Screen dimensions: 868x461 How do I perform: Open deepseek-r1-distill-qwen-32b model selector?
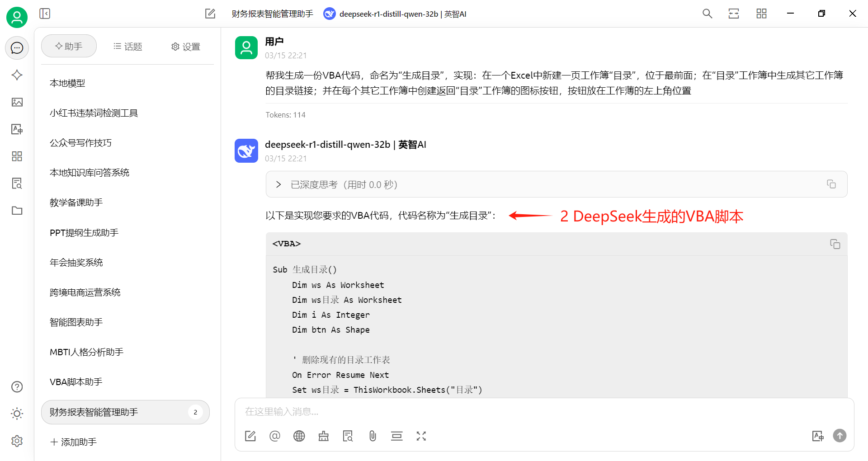point(395,14)
